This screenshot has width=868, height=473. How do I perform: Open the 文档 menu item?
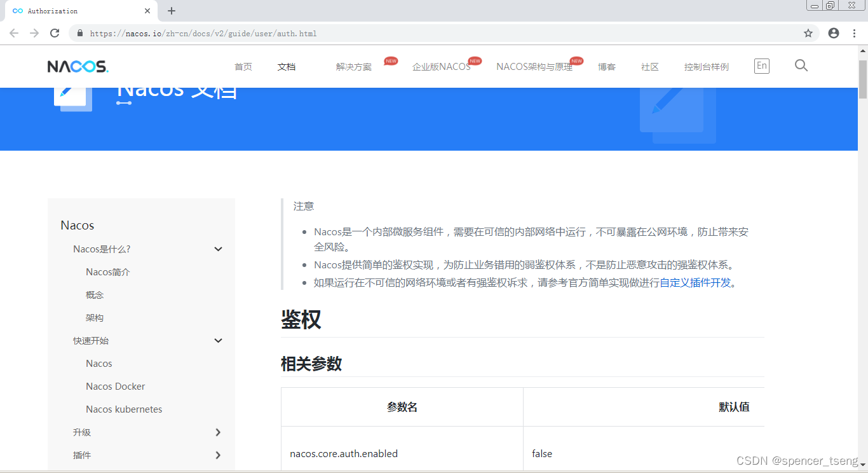coord(287,67)
